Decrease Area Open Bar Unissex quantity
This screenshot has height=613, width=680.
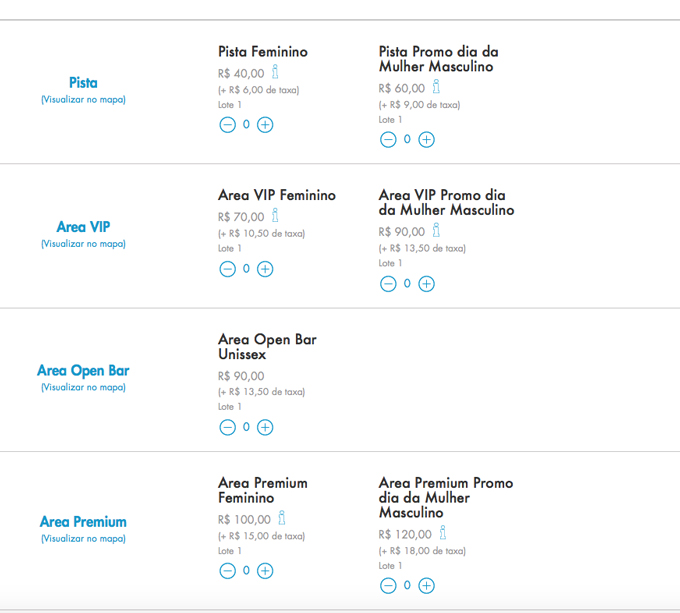point(227,427)
